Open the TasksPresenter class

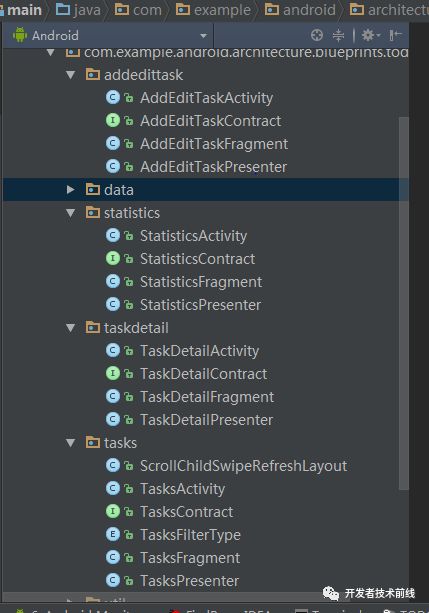point(189,581)
